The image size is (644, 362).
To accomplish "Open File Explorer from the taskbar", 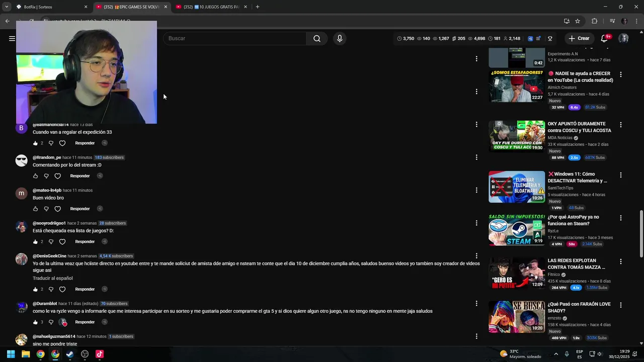I will click(x=26, y=354).
